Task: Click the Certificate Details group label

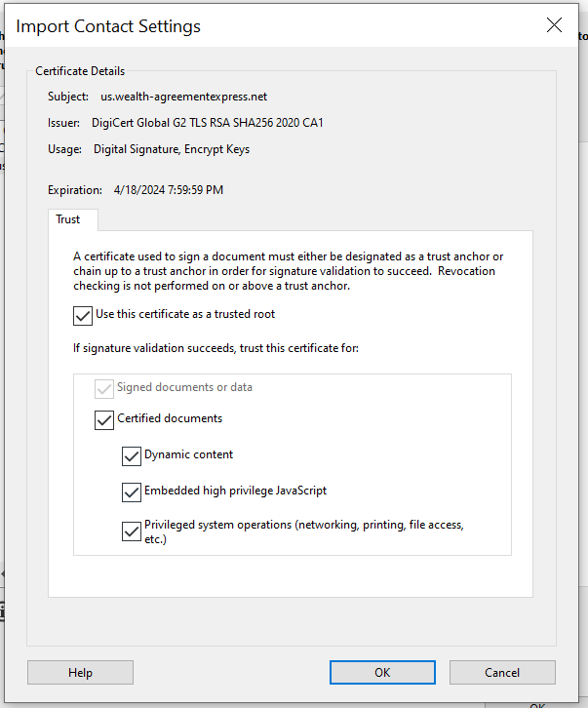Action: (80, 71)
